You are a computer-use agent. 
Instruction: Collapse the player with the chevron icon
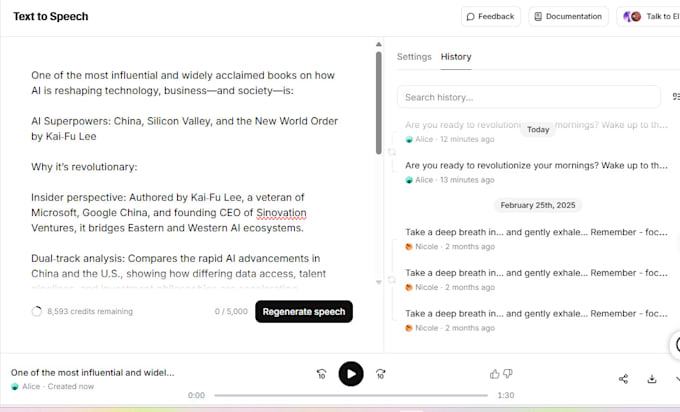(677, 379)
